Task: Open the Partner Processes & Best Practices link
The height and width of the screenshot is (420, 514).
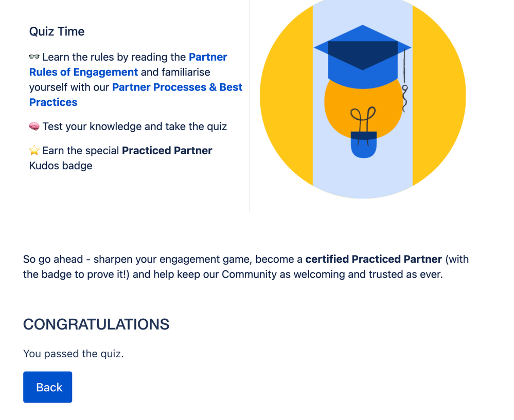Action: coord(177,87)
